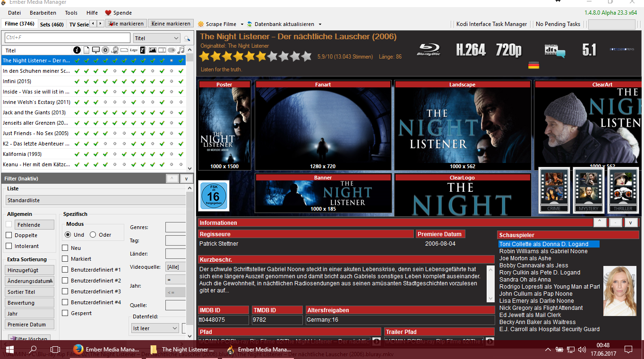Select the Und mode radio button
The width and height of the screenshot is (644, 359).
point(68,235)
